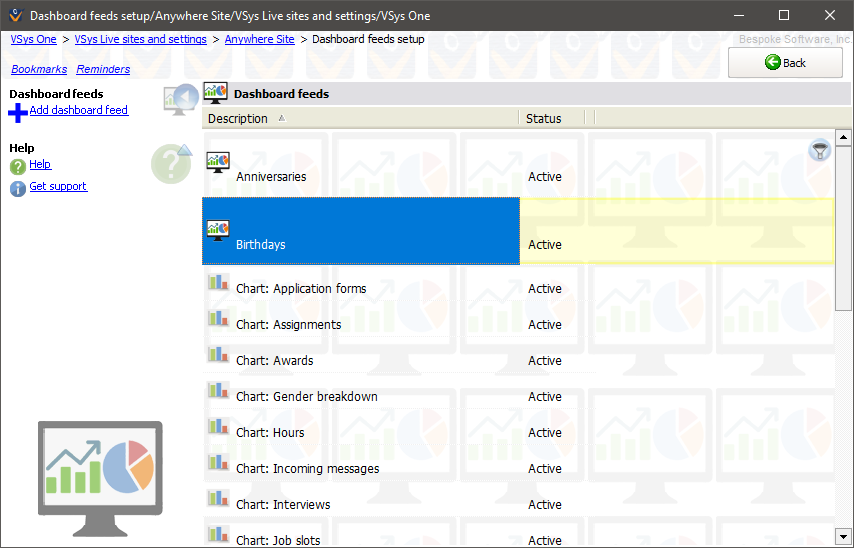Viewport: 854px width, 548px height.
Task: Click the scrollbar down arrow
Action: pyautogui.click(x=843, y=537)
